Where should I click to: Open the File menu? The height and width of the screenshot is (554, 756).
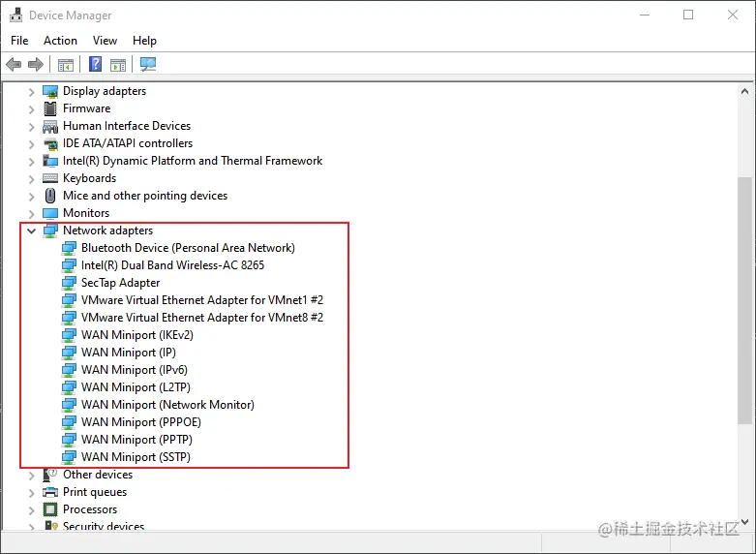point(19,41)
